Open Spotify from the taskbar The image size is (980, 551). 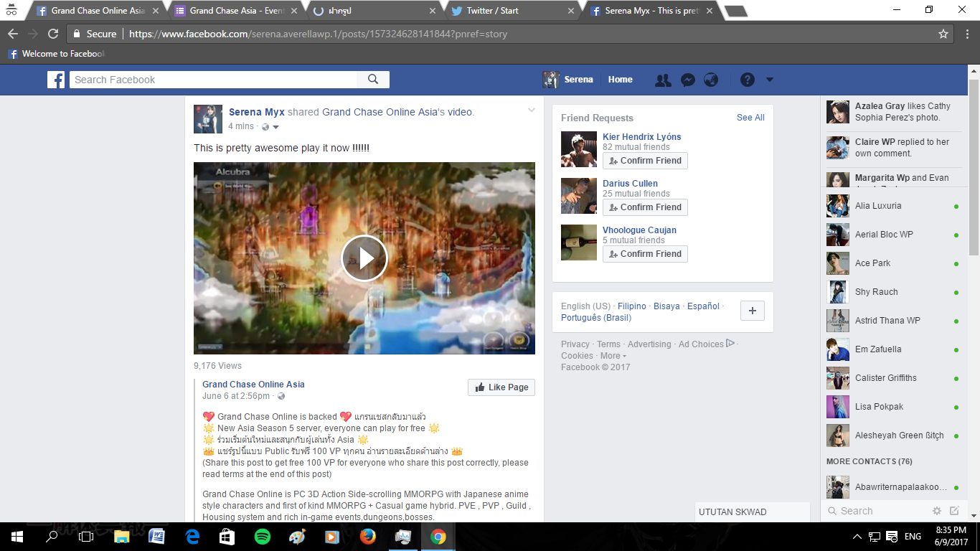point(263,537)
